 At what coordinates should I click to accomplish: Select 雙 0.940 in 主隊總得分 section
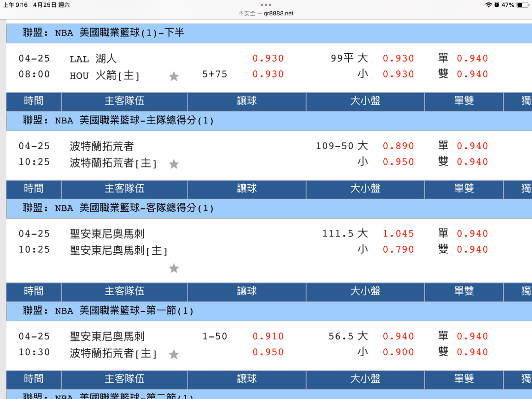tap(472, 162)
